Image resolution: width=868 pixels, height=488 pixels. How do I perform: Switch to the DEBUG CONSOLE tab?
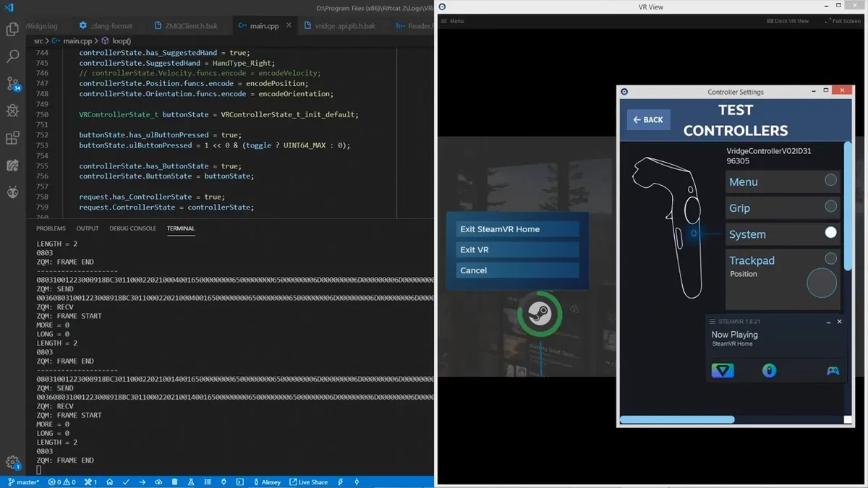132,228
